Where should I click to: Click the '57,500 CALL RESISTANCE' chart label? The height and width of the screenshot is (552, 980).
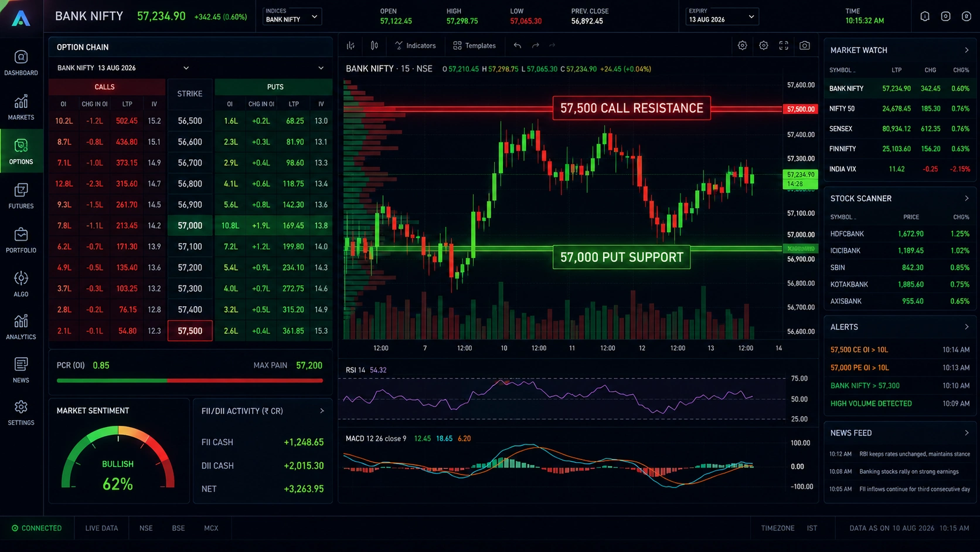632,108
